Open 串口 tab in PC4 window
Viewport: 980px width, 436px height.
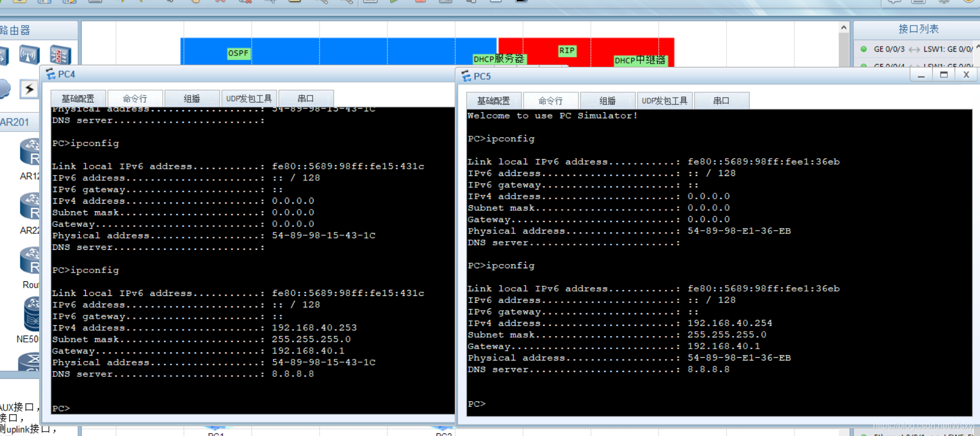[306, 98]
